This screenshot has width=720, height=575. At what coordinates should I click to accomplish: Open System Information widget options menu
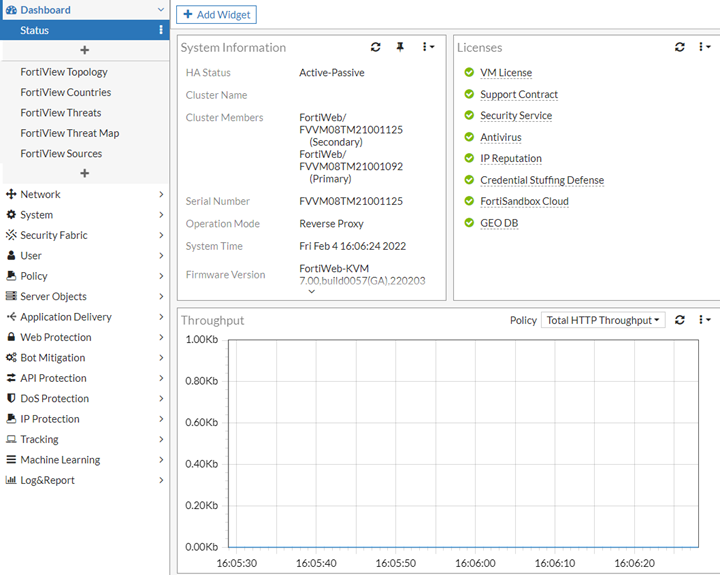pyautogui.click(x=428, y=47)
